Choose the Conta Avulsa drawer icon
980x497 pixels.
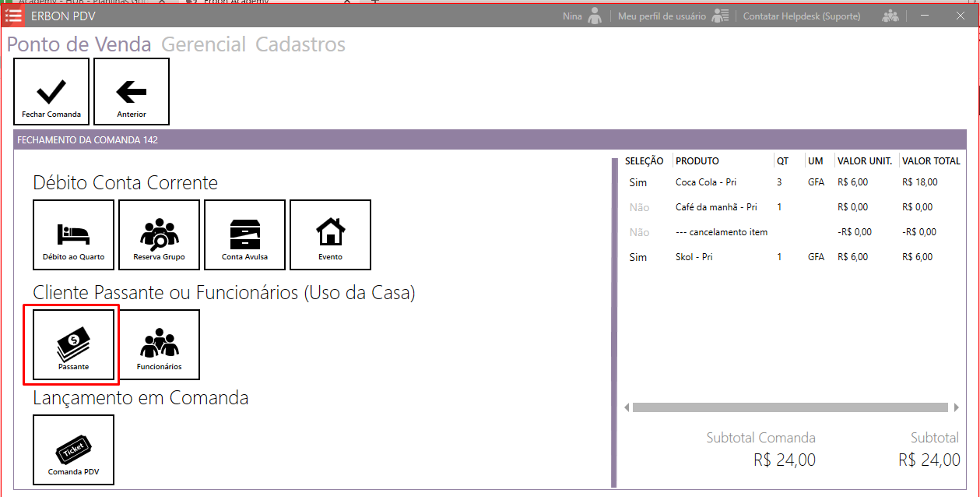click(244, 234)
